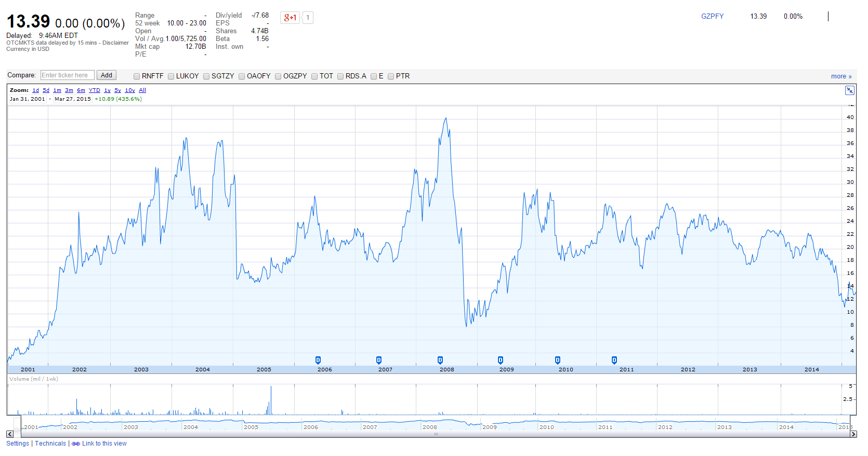Screen dimensions: 868x456
Task: Click the dividend marker near 2009
Action: tap(501, 360)
